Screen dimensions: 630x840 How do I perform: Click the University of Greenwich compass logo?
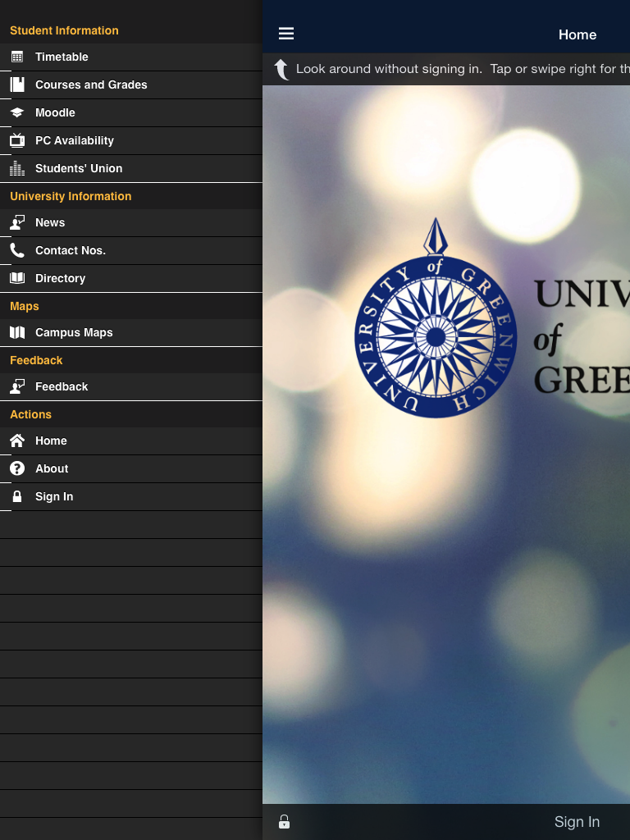pyautogui.click(x=436, y=318)
